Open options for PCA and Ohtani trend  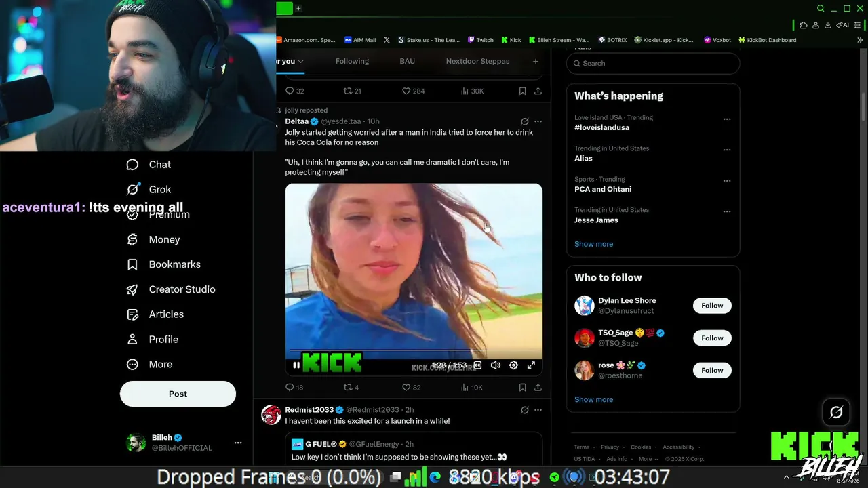pyautogui.click(x=727, y=181)
